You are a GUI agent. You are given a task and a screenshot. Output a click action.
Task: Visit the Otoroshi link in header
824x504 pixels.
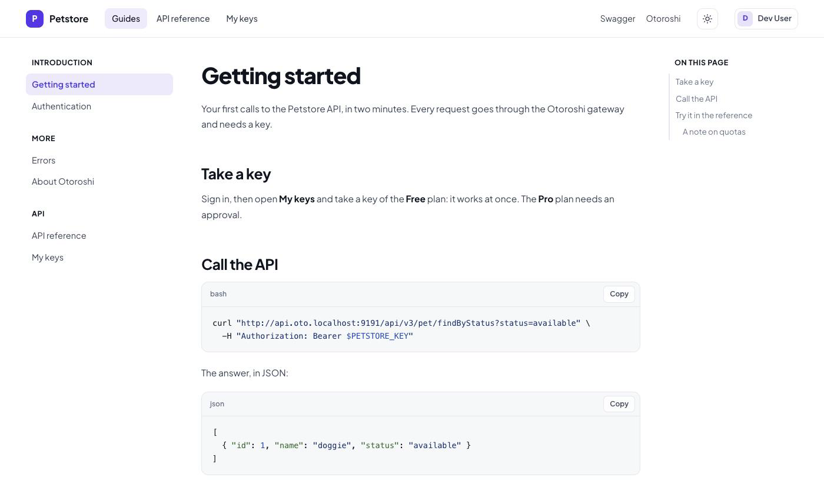(x=663, y=19)
